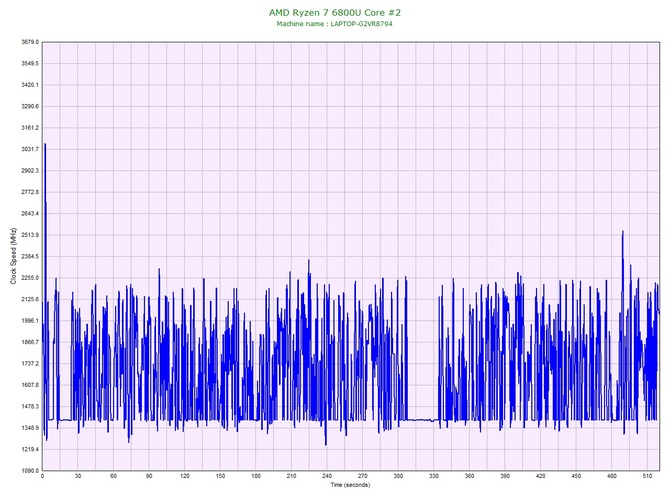This screenshot has width=670, height=502.
Task: Click the 3290.6 y-axis value
Action: pos(30,106)
